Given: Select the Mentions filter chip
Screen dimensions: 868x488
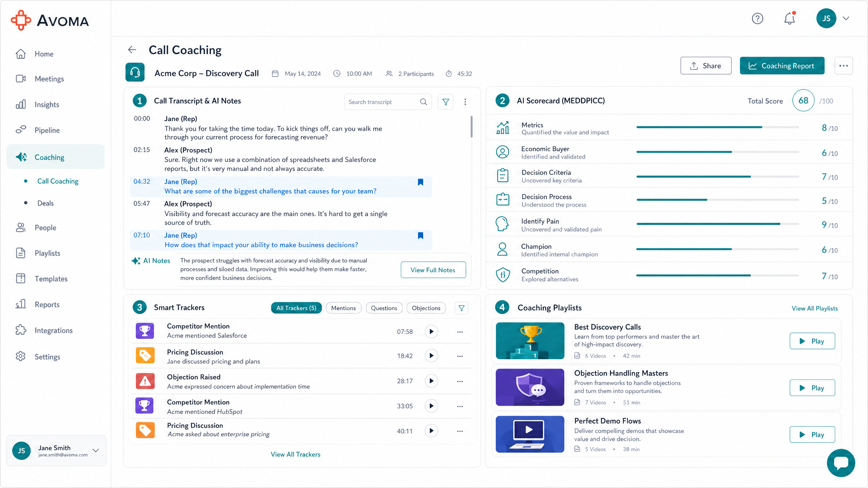Looking at the screenshot, I should (x=343, y=308).
